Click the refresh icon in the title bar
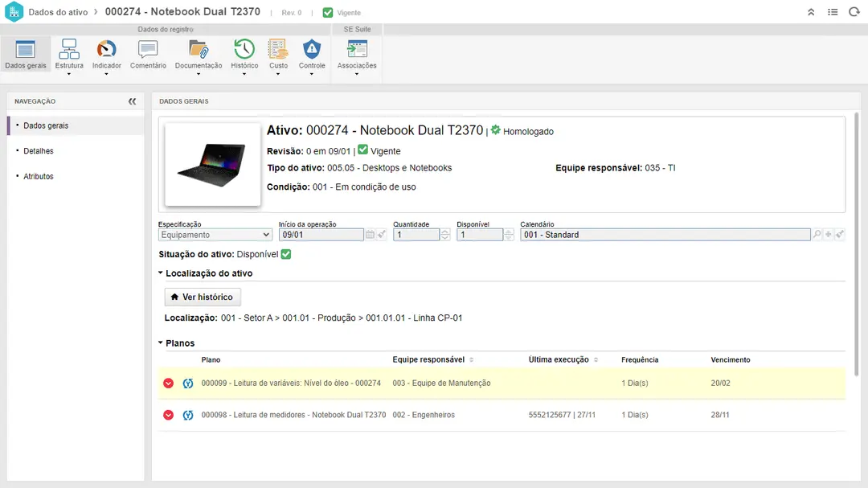Viewport: 868px width, 488px height. click(x=854, y=12)
